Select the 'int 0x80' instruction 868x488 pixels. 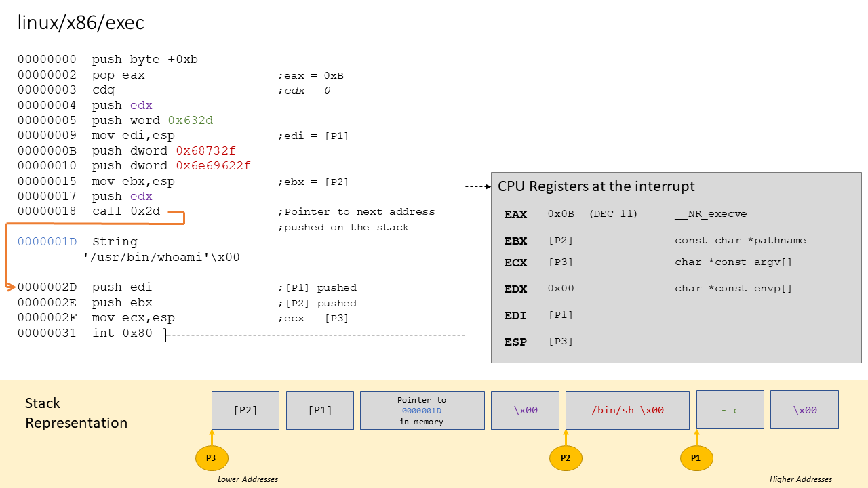coord(122,333)
